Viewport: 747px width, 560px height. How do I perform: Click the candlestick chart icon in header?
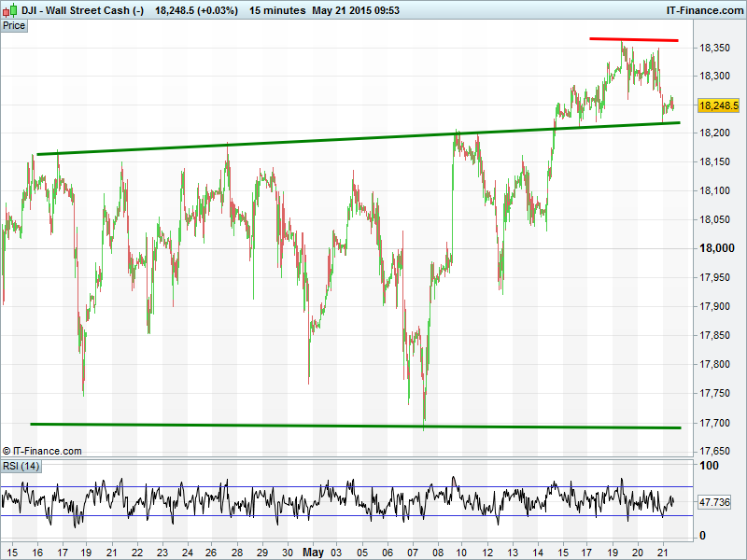point(10,10)
